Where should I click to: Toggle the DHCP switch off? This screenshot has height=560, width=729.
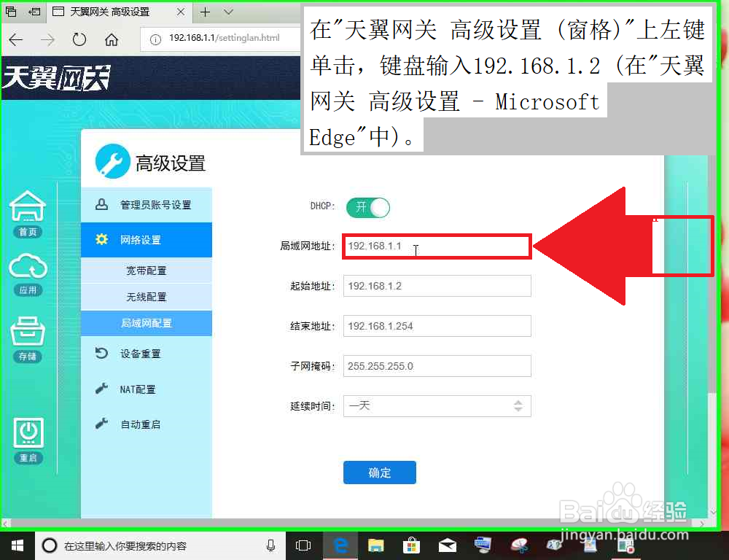[x=367, y=207]
